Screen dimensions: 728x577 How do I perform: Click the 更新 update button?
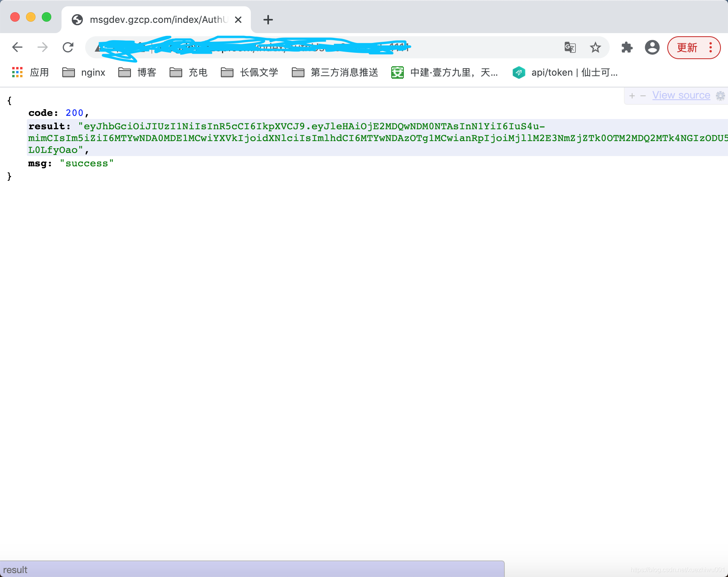pos(687,48)
